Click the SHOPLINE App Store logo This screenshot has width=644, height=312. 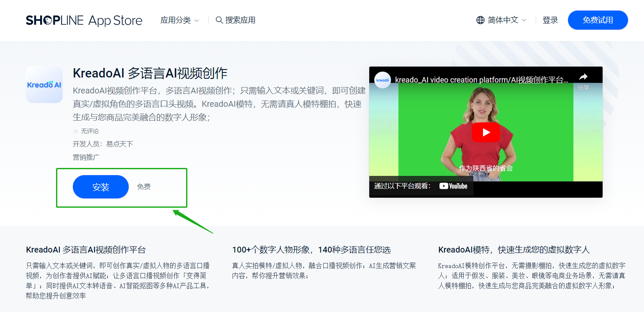click(x=84, y=20)
